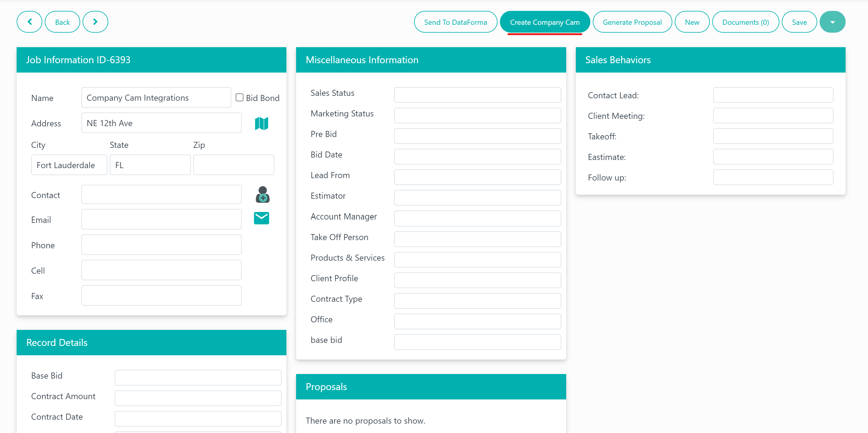The height and width of the screenshot is (433, 868).
Task: Click the Eastimate field
Action: pos(773,156)
